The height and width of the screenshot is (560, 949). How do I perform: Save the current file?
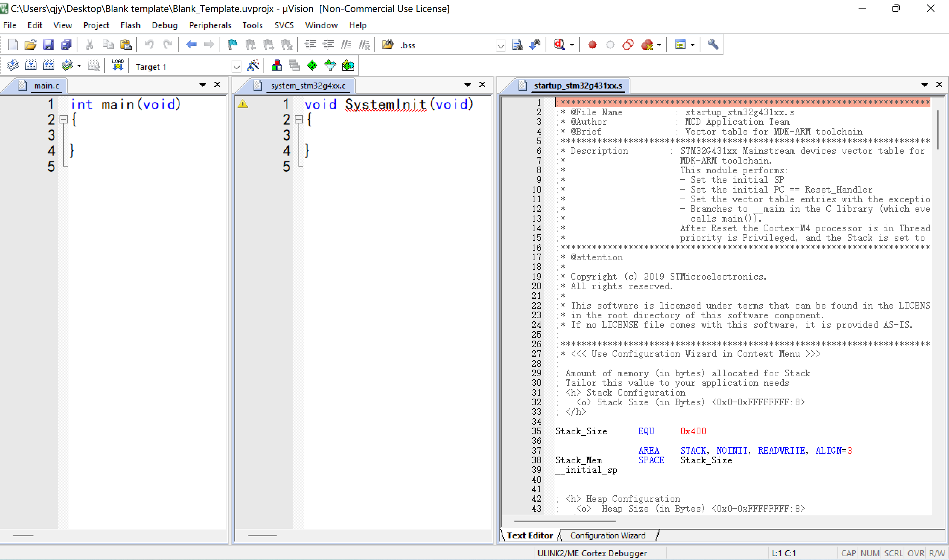(48, 45)
